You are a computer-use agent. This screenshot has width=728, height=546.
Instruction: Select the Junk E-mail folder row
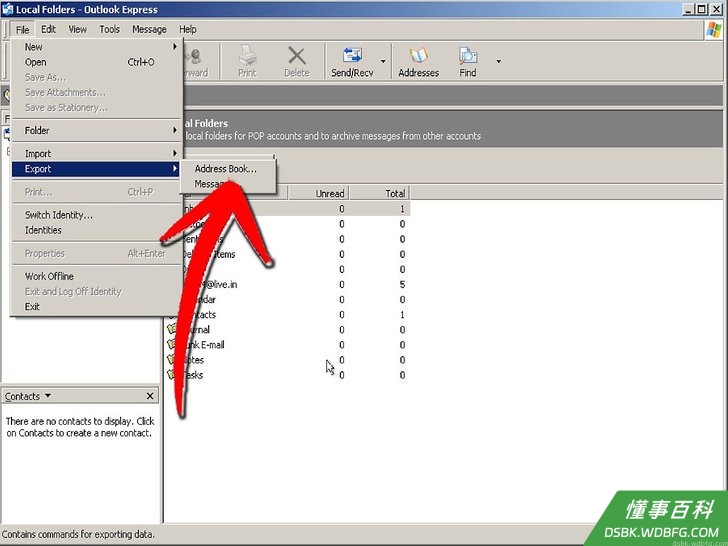coord(288,345)
